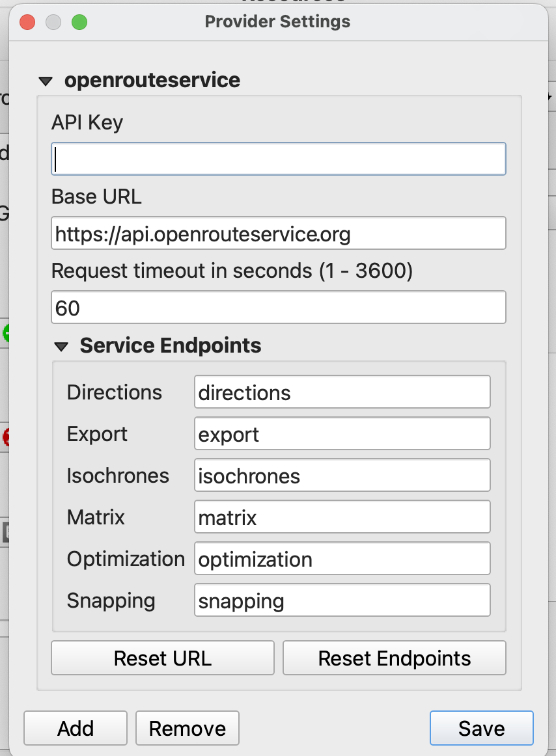Remove the selected provider

click(x=188, y=728)
